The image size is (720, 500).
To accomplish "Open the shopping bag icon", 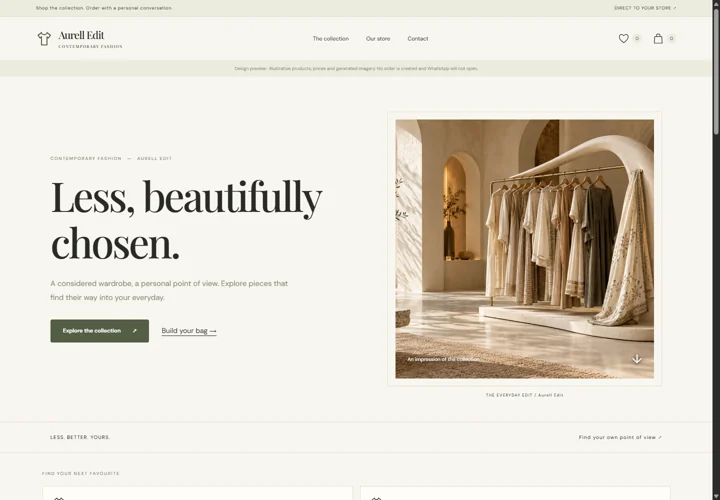I will [x=658, y=39].
